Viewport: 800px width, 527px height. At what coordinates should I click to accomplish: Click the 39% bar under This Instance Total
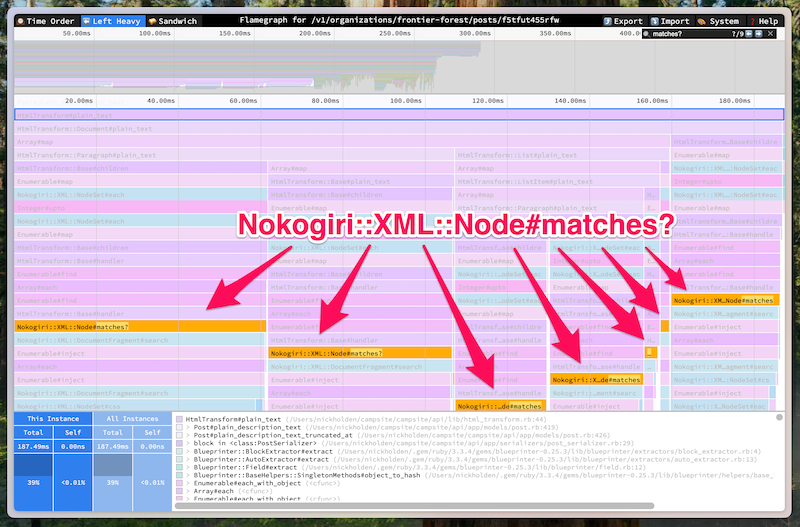pyautogui.click(x=33, y=482)
